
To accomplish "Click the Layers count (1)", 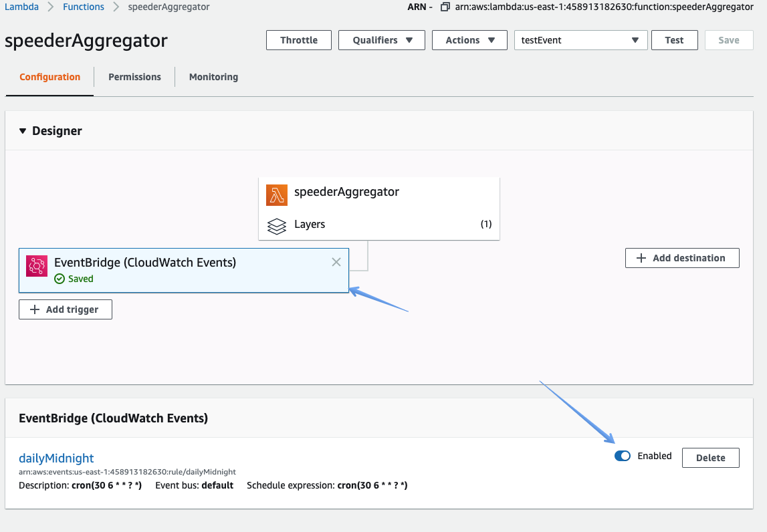I will tap(485, 224).
